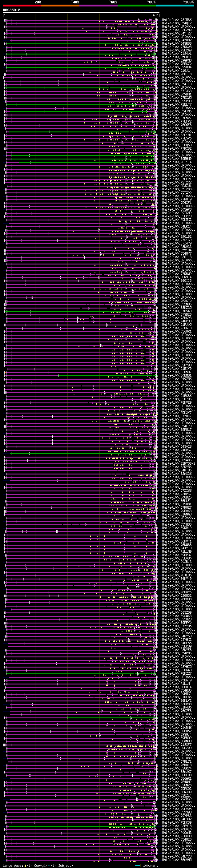Select UniRef100_B9SGJ4 label
The image size is (197, 868).
pyautogui.click(x=177, y=734)
